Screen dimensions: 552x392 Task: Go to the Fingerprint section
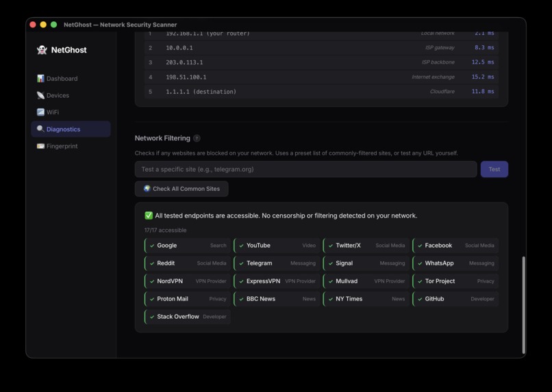71,146
